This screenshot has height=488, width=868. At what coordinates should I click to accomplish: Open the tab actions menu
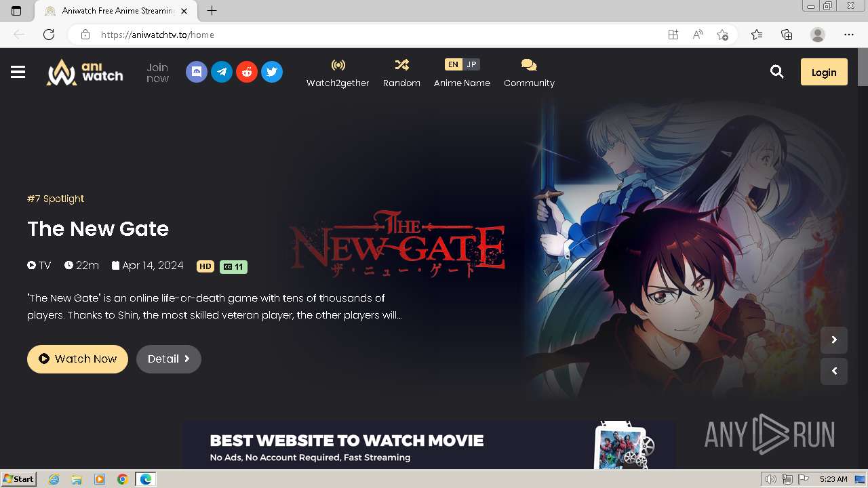[16, 11]
